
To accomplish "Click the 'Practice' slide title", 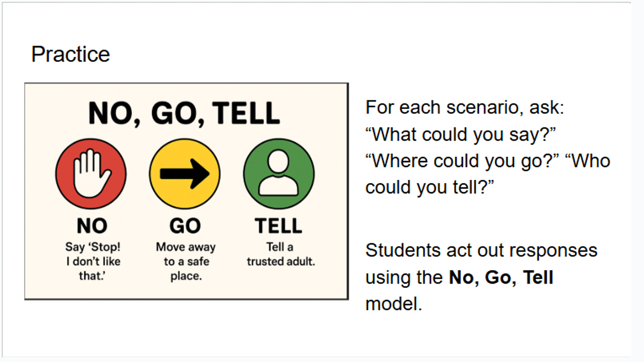I will click(70, 54).
